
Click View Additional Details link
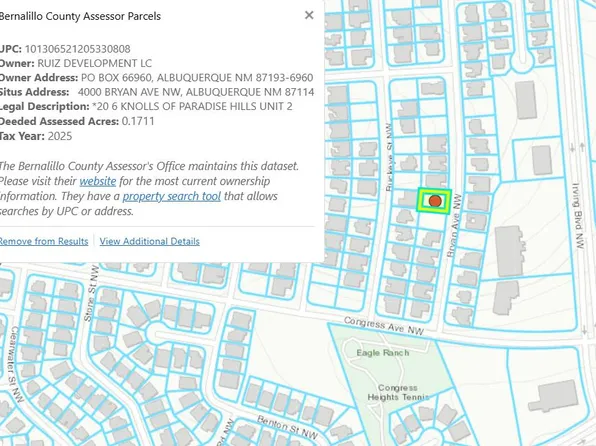click(149, 241)
